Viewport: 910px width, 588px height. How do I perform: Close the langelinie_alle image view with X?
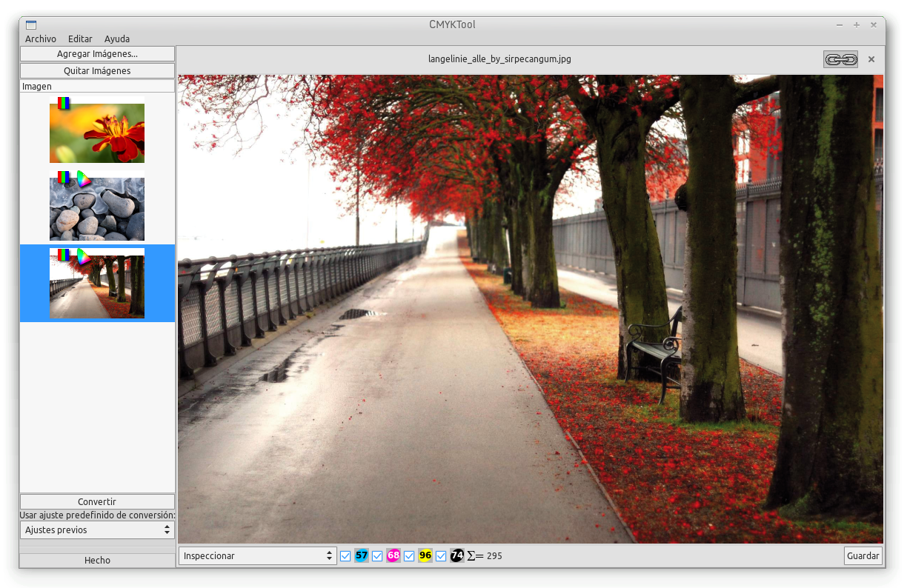pos(871,59)
